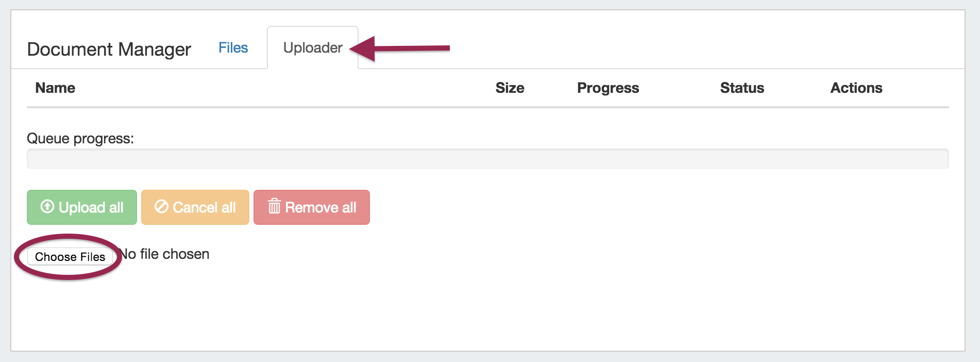
Task: Click the Name column header
Action: tap(55, 88)
